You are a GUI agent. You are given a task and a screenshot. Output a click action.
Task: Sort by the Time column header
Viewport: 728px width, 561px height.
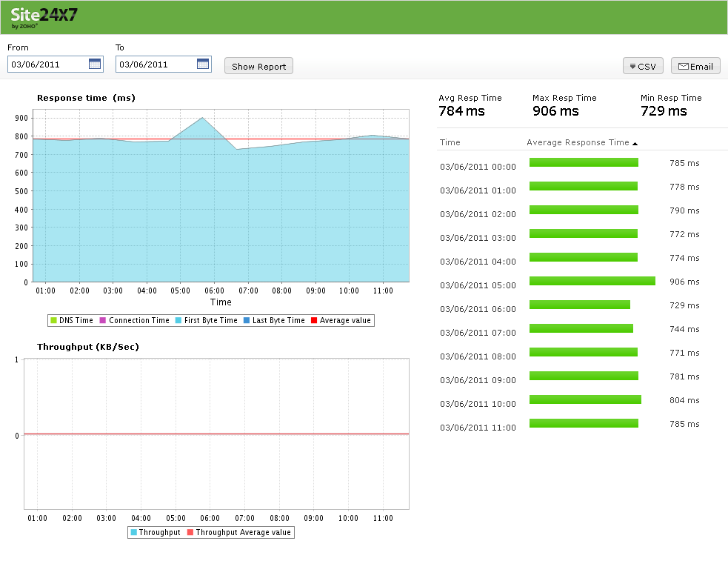(x=450, y=142)
